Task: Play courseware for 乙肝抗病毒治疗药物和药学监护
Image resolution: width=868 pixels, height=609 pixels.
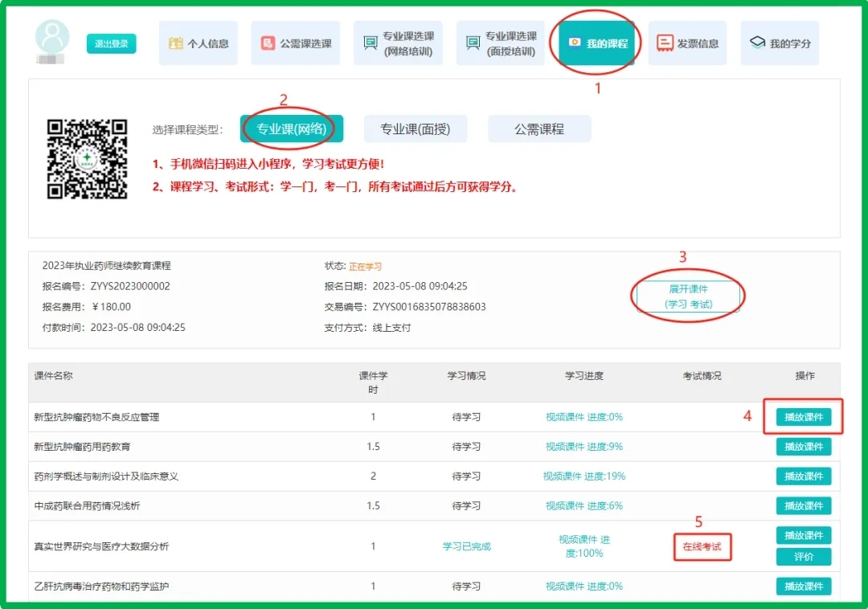Action: tap(803, 587)
